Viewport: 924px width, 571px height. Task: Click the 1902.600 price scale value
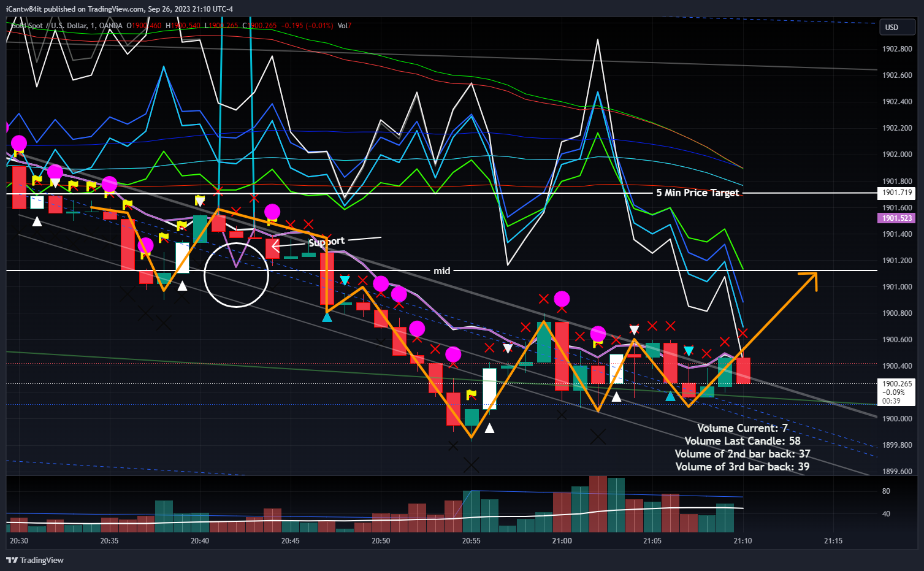tap(897, 75)
